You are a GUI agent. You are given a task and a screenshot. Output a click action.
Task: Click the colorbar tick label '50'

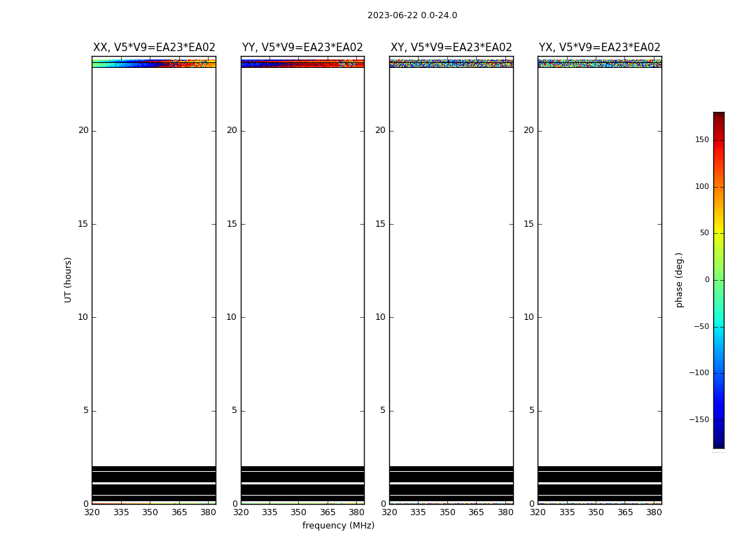click(704, 233)
